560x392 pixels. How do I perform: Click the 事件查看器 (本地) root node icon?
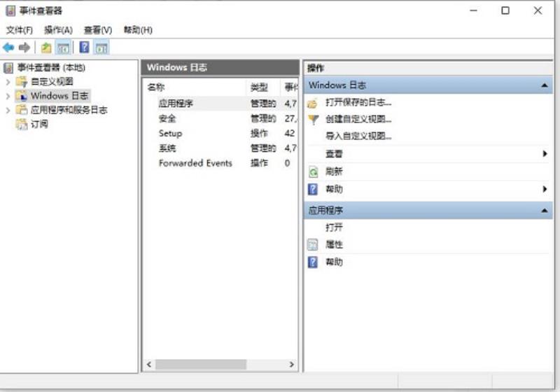point(8,67)
